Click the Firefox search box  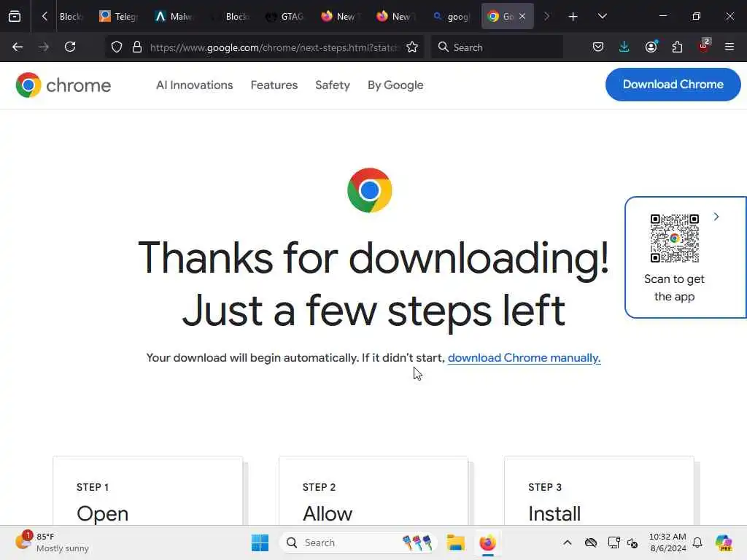tap(497, 47)
